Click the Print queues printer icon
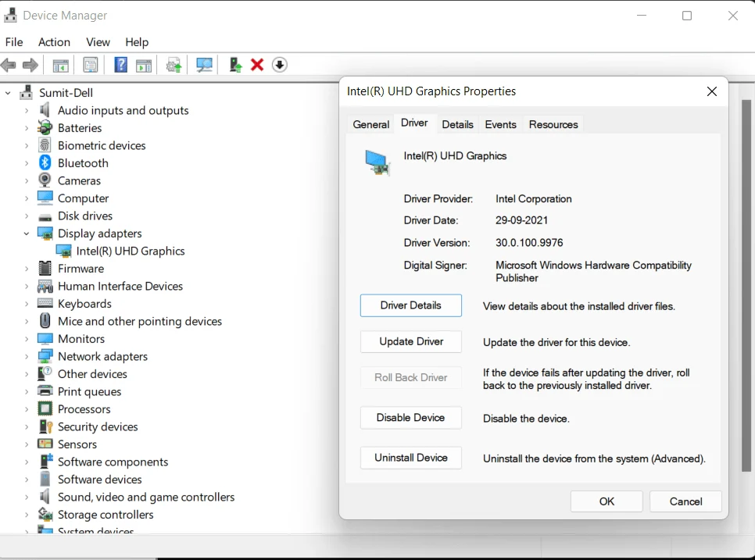 (45, 391)
